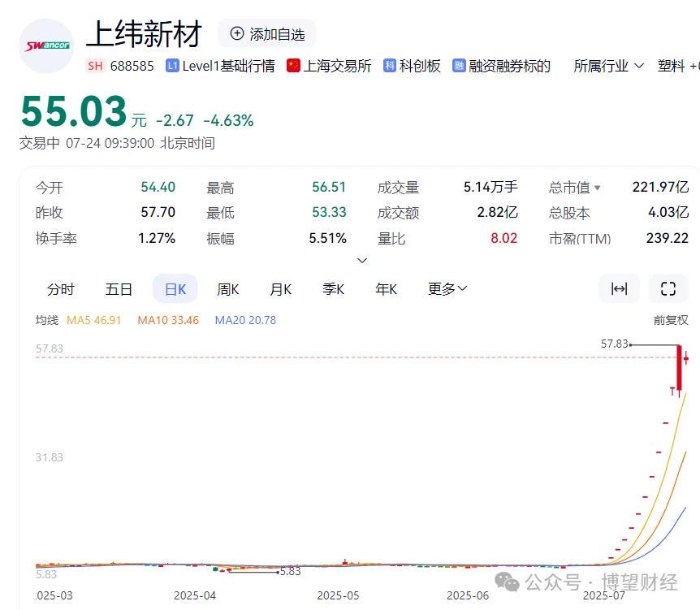700x610 pixels.
Task: Expand more quote details chevron
Action: [362, 260]
